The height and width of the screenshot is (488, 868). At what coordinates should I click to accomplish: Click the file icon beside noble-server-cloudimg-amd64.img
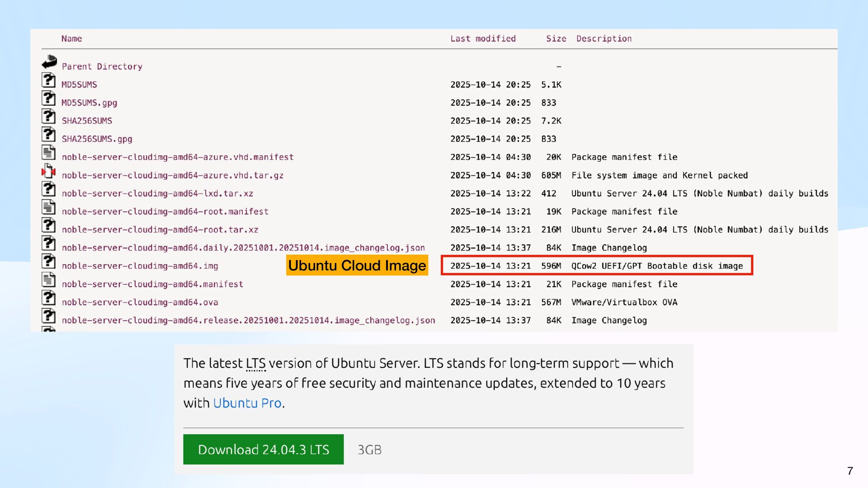click(x=49, y=262)
